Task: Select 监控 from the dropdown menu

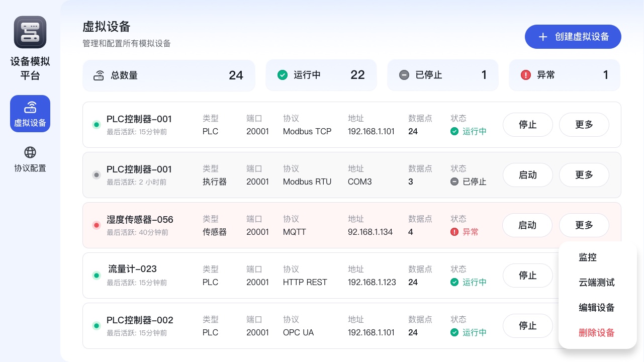Action: point(588,257)
